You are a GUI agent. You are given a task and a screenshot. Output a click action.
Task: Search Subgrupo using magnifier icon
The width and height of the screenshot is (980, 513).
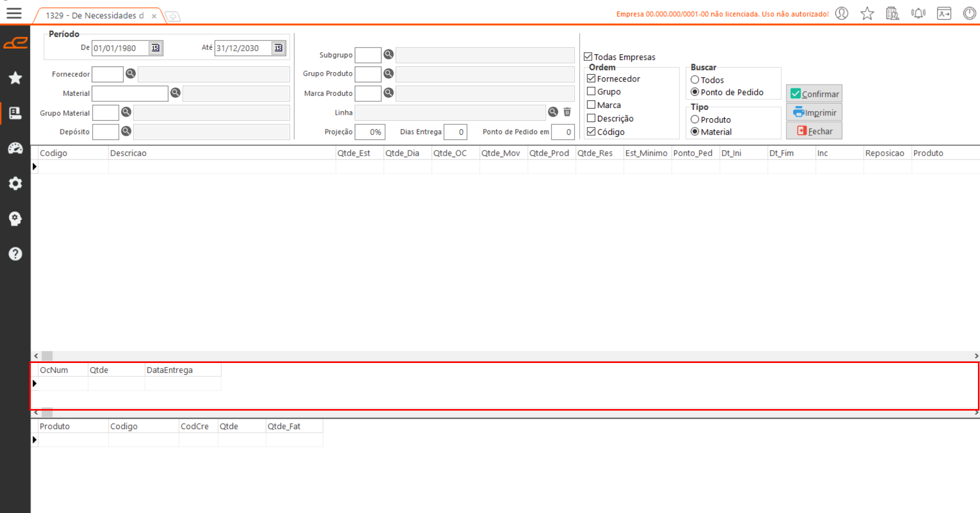point(389,54)
